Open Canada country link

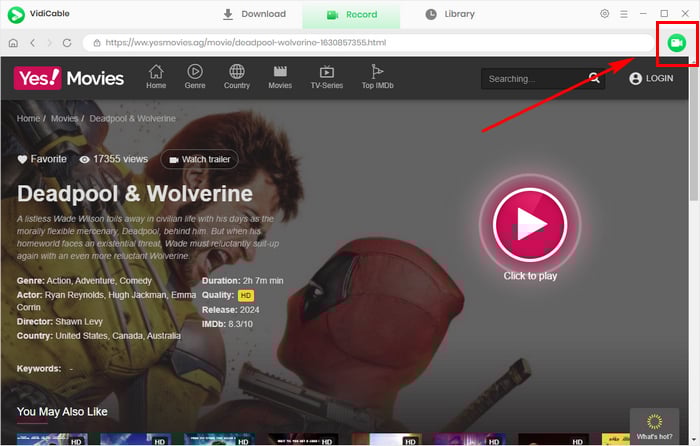click(x=127, y=336)
